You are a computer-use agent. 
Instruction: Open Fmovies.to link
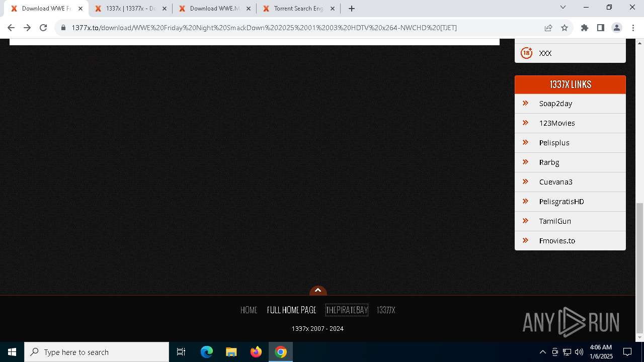[557, 241]
